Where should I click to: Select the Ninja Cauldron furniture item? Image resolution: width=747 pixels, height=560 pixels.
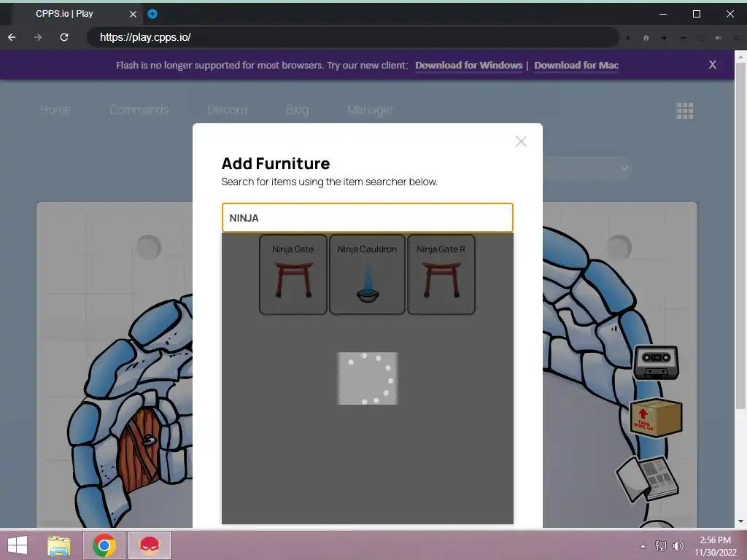coord(368,274)
